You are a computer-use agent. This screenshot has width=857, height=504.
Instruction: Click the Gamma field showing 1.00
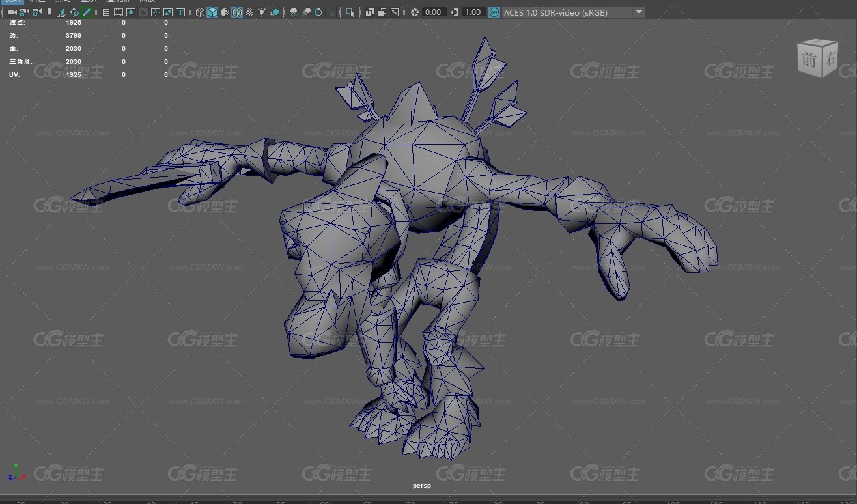473,12
